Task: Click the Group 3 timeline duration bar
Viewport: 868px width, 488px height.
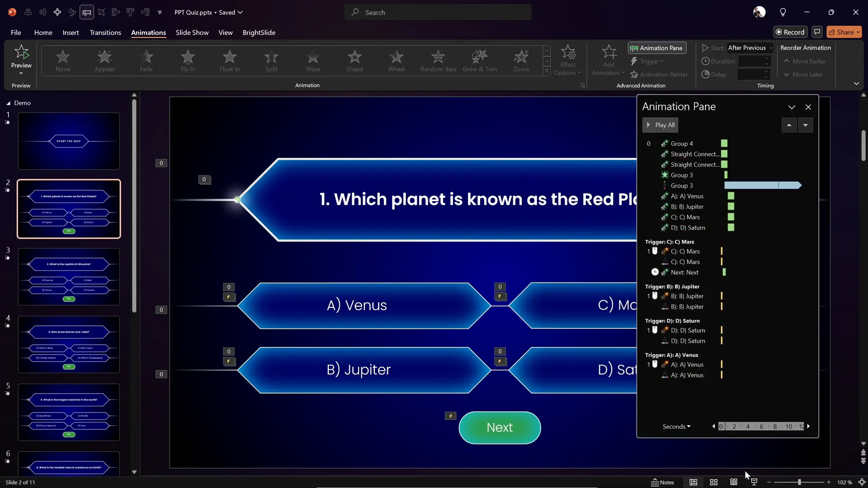Action: coord(763,186)
